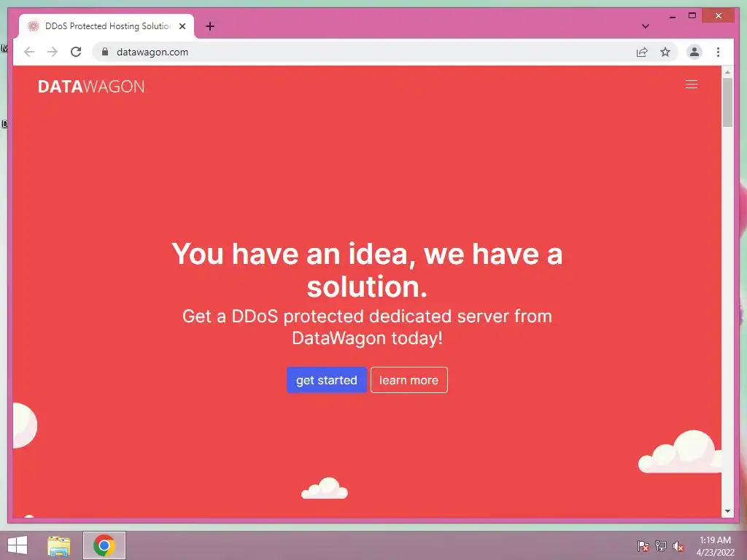Reload the datawagon.com page
747x560 pixels.
[76, 52]
